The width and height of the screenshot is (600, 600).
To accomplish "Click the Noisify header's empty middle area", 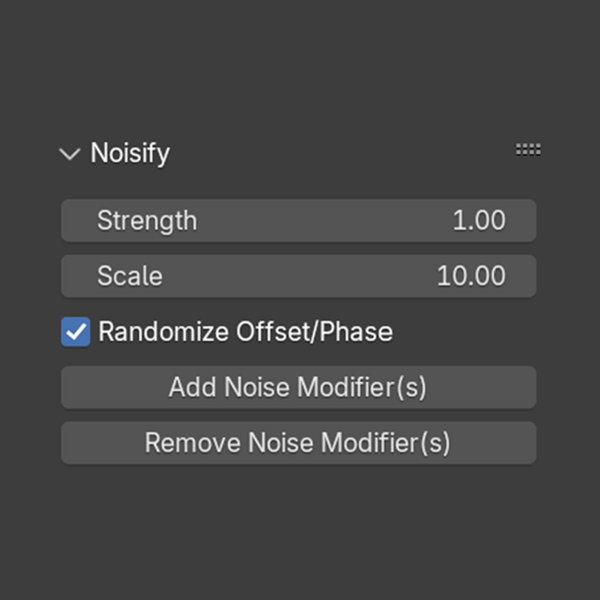I will 340,154.
